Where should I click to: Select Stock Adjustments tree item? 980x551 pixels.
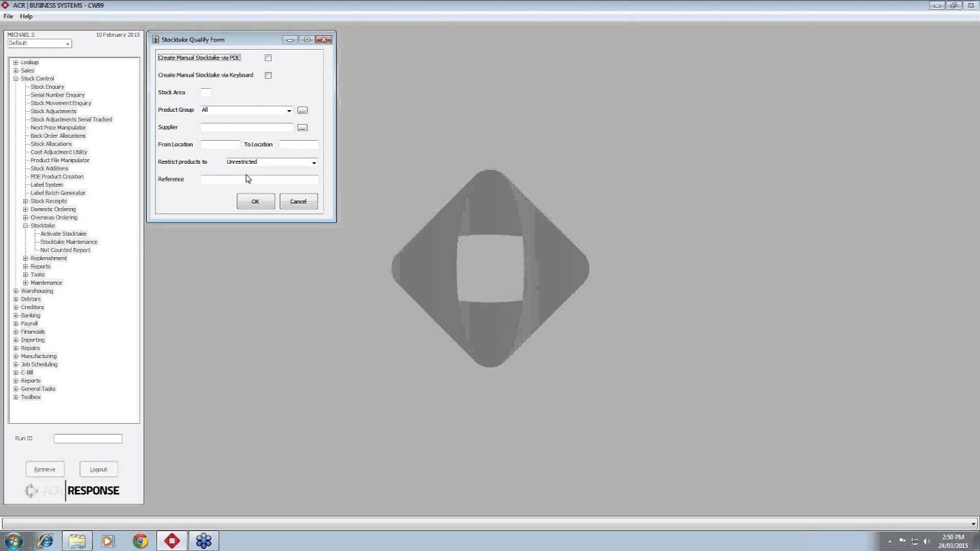coord(54,111)
